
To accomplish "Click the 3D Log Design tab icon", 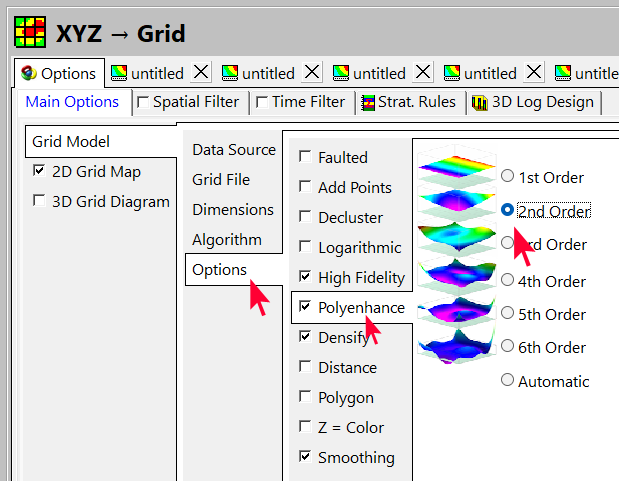I will [479, 102].
